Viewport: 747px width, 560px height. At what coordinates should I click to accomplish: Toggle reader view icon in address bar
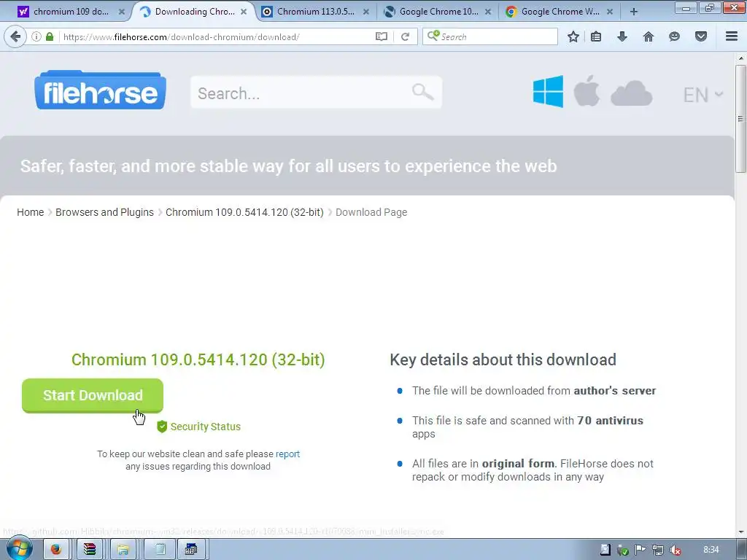coord(381,36)
